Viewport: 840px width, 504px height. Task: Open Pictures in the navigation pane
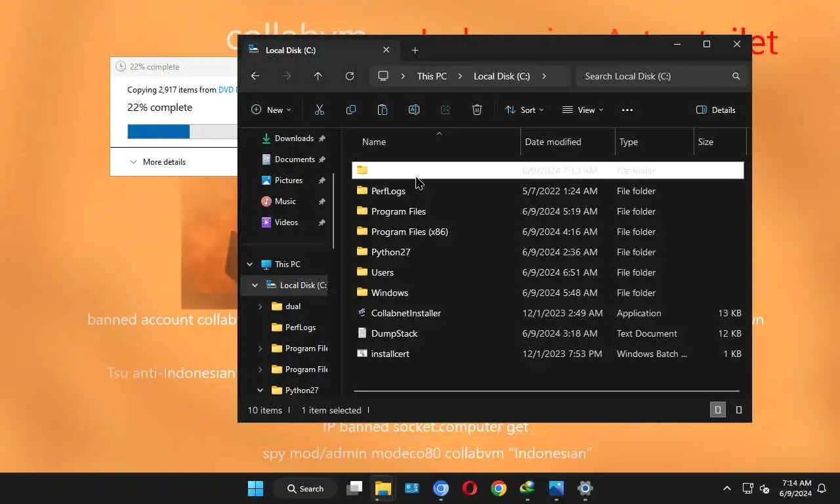tap(289, 180)
